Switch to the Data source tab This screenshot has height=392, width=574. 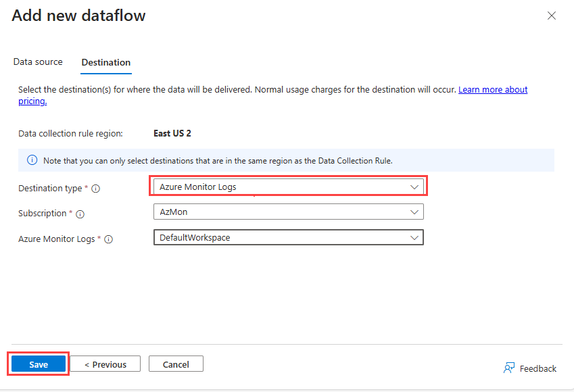tap(38, 62)
